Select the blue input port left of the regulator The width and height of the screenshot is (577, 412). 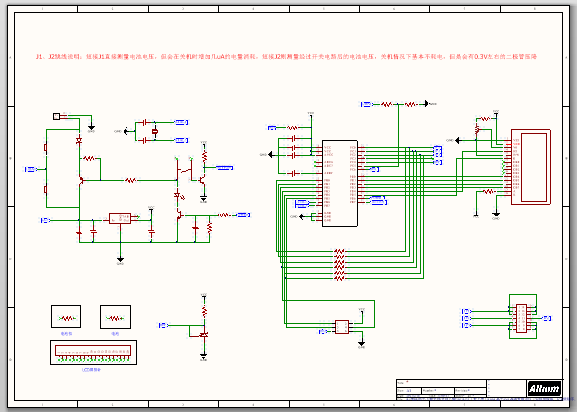coord(46,220)
